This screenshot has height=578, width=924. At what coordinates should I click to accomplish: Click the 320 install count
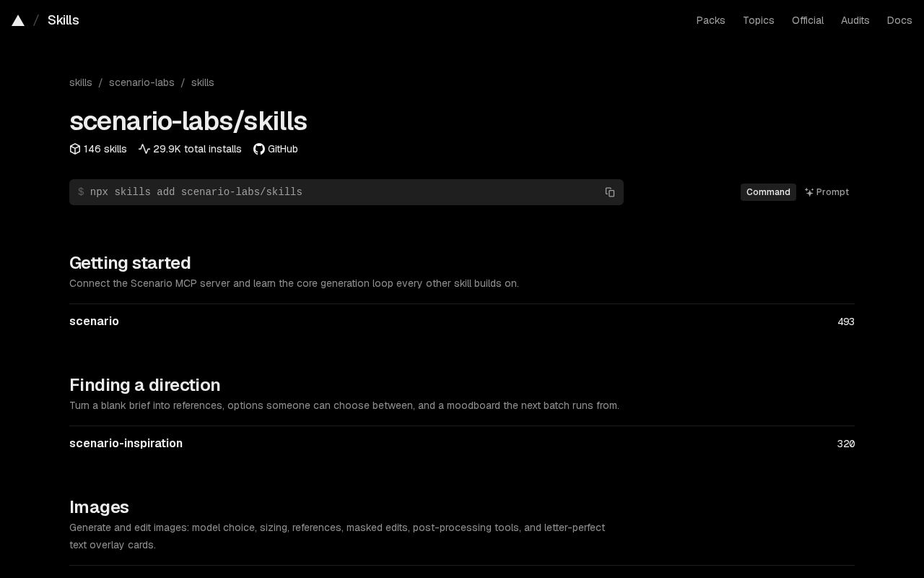pyautogui.click(x=846, y=444)
